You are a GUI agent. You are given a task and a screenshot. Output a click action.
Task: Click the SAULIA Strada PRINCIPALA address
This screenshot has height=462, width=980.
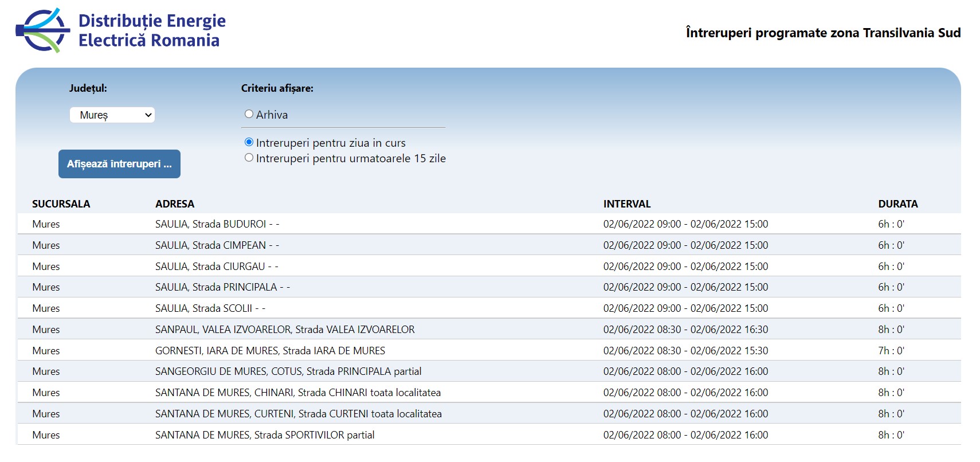click(x=222, y=287)
